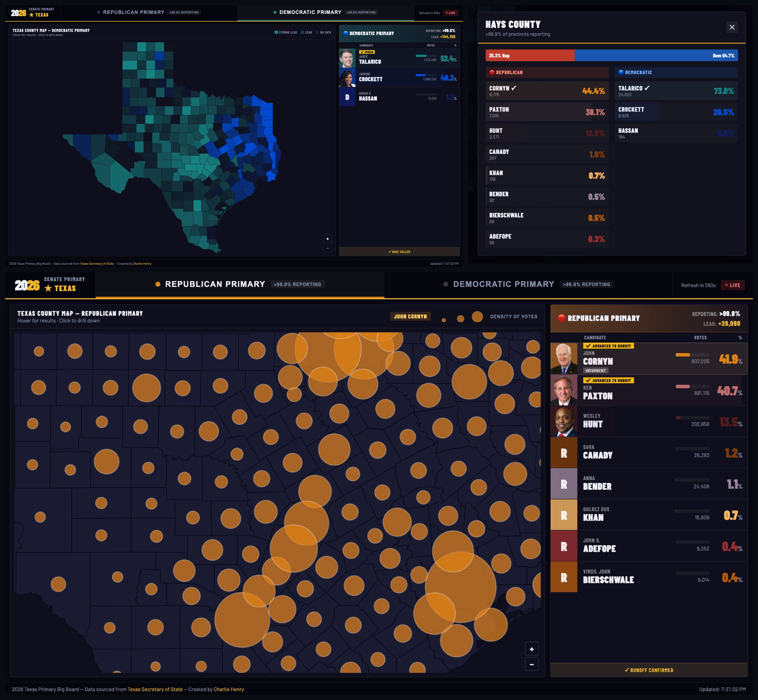
Task: Zoom in on the Democratic county map
Action: point(328,239)
